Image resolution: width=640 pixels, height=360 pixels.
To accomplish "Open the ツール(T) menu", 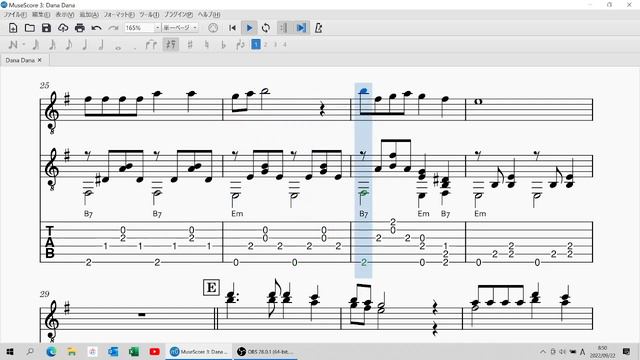I will pyautogui.click(x=149, y=15).
